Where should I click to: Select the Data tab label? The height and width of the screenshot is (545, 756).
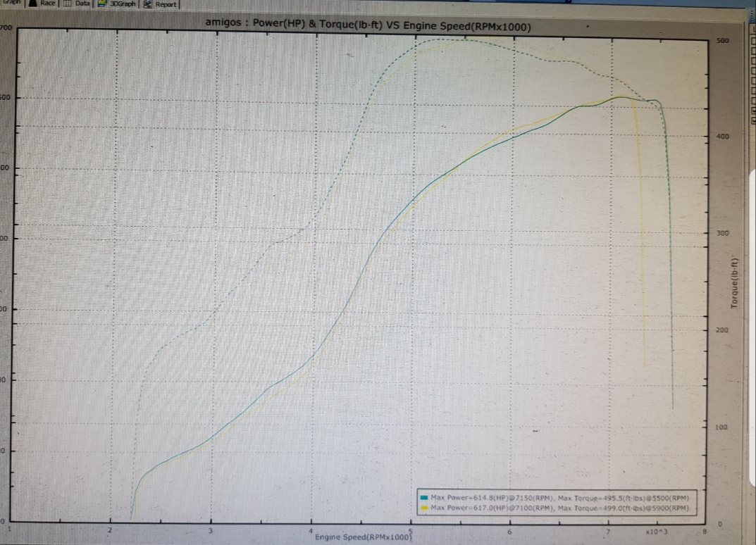coord(82,4)
